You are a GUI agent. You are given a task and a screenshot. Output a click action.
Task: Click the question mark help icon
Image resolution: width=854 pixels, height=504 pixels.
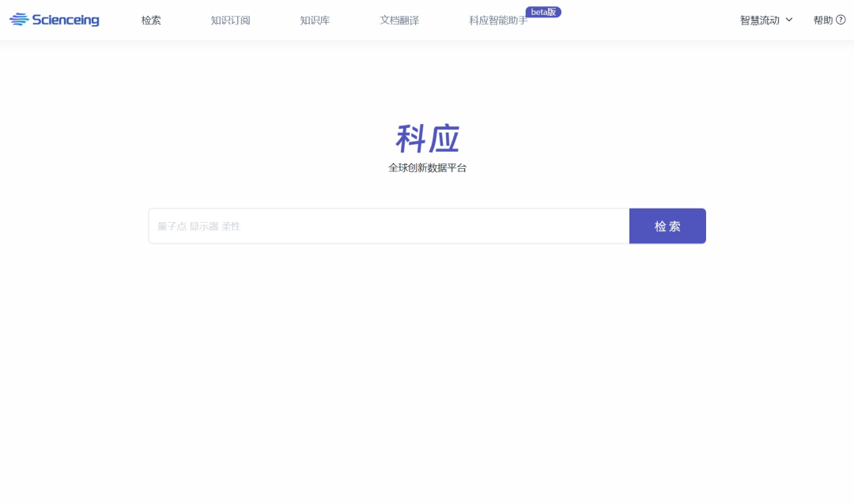pyautogui.click(x=841, y=20)
